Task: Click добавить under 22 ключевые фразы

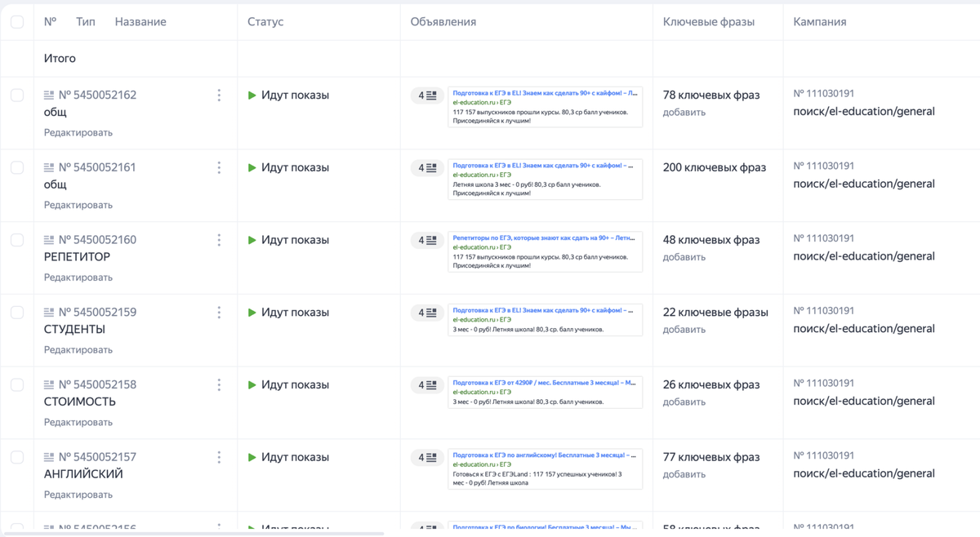Action: [684, 330]
